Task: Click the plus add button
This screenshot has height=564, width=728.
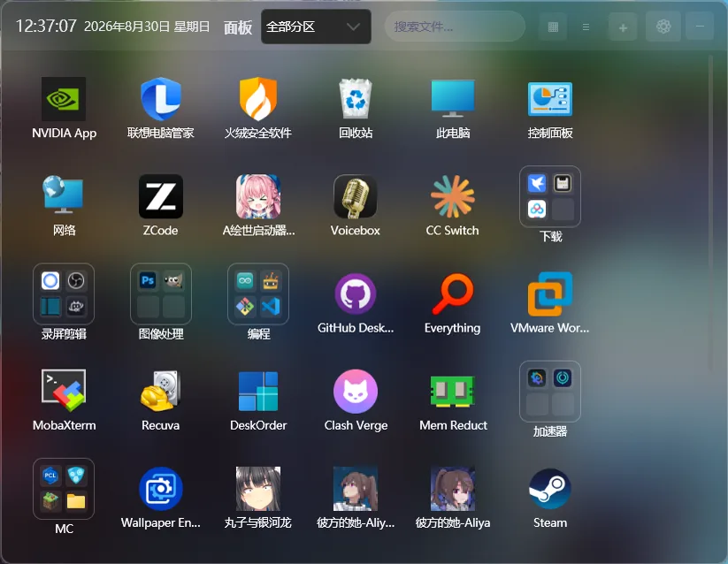Action: pos(623,27)
